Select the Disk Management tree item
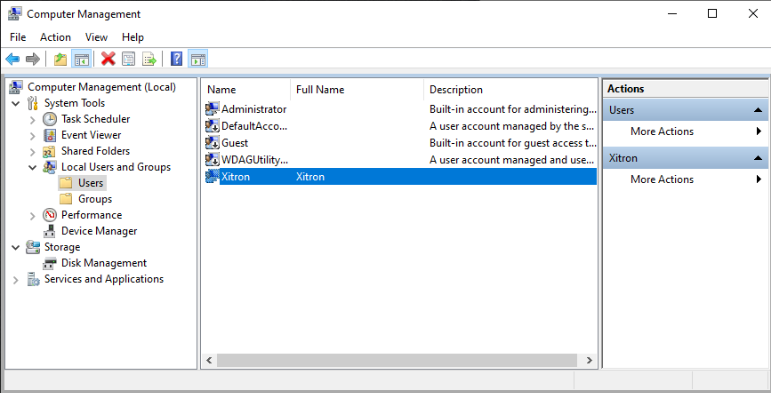The image size is (771, 393). click(x=104, y=263)
